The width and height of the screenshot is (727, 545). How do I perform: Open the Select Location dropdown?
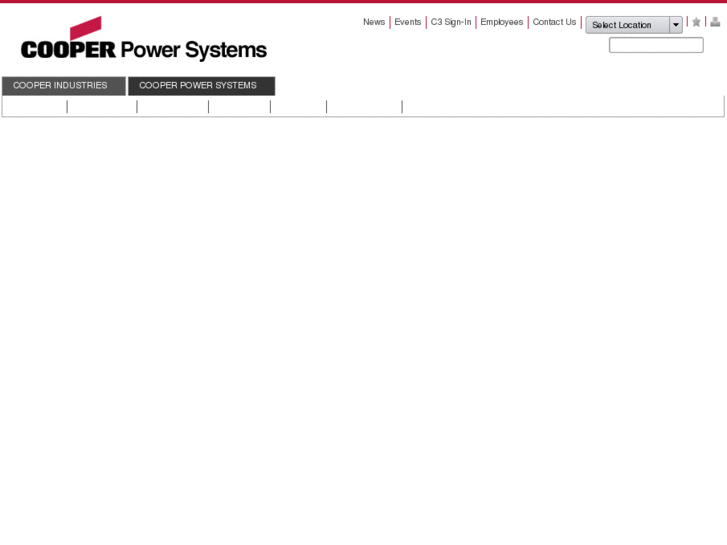634,25
